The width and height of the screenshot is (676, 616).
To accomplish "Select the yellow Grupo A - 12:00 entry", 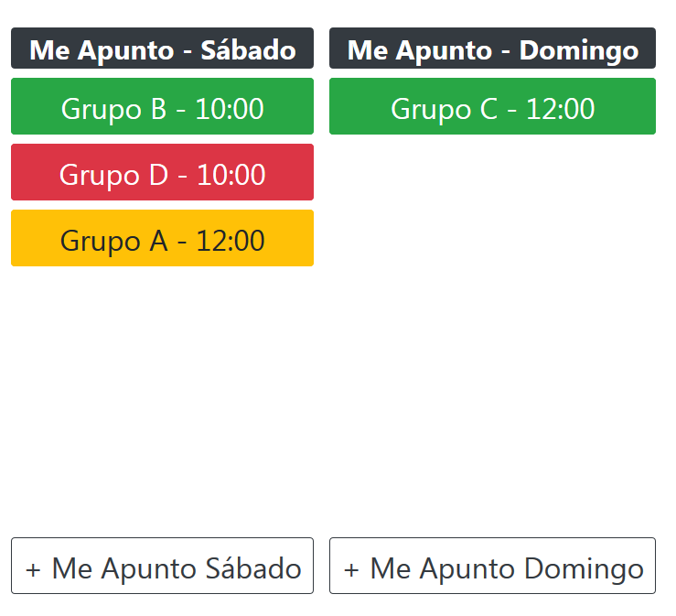I will click(162, 239).
